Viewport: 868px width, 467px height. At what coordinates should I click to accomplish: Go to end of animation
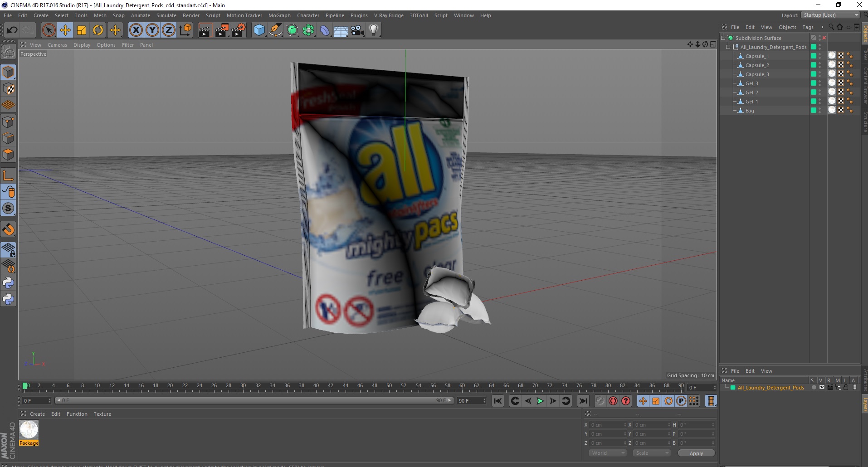pos(583,401)
